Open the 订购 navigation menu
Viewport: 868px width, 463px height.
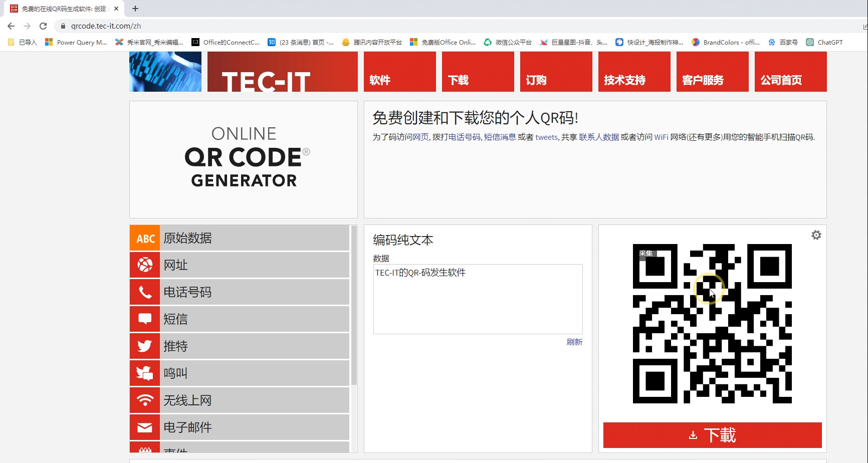pyautogui.click(x=556, y=72)
